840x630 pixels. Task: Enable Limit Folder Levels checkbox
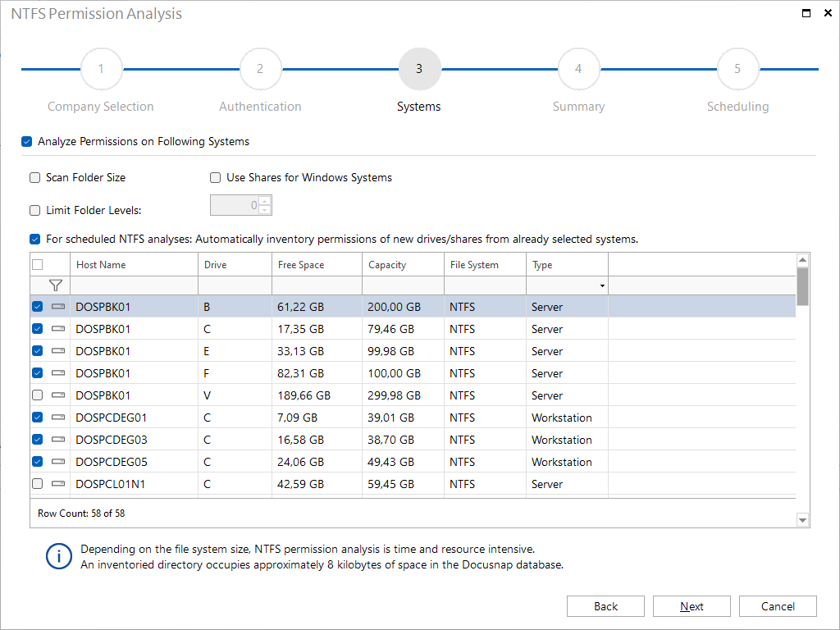coord(34,210)
